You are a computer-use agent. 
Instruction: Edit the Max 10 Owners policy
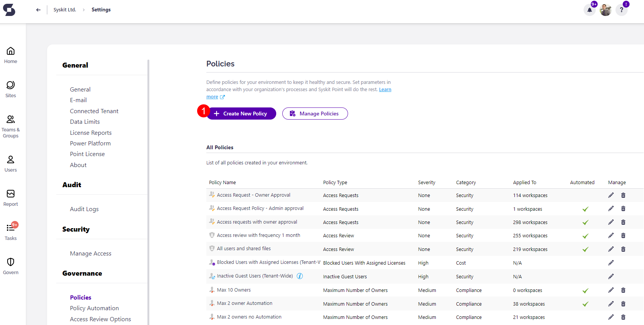pos(611,290)
